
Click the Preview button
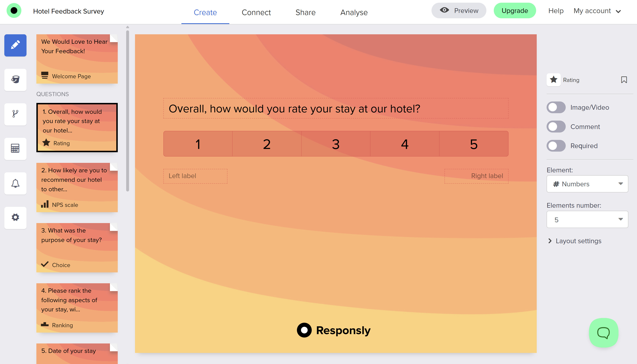point(459,10)
